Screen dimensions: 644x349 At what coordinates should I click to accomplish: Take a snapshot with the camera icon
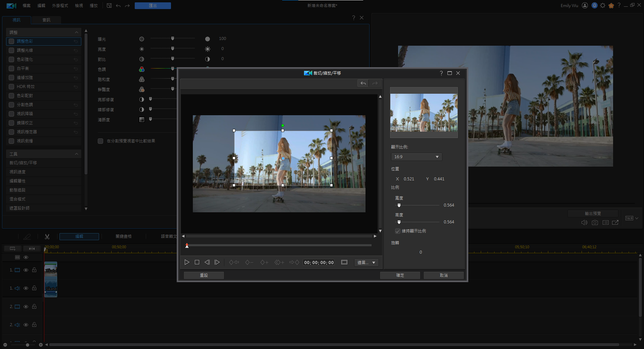click(x=595, y=222)
